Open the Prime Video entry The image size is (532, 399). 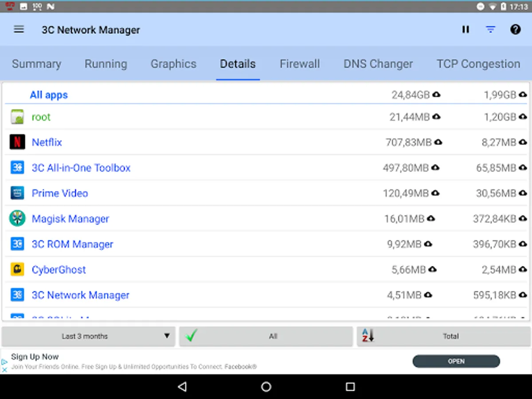[x=266, y=193]
